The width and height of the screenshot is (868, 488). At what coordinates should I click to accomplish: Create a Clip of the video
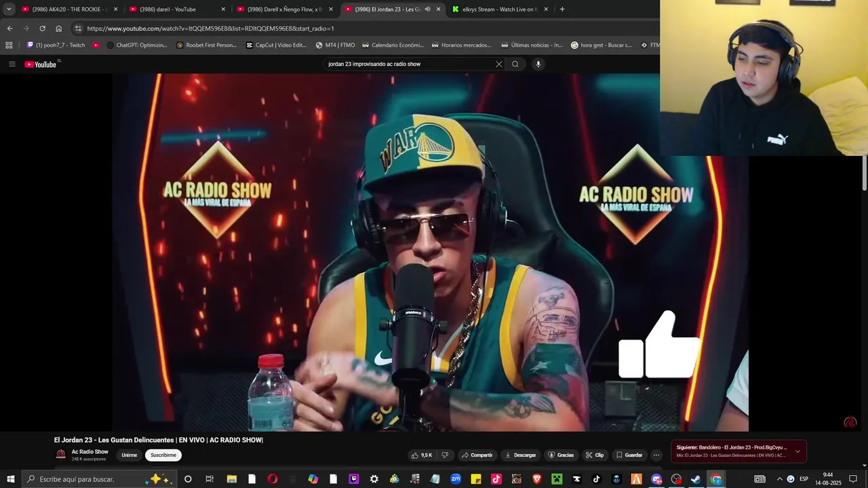tap(595, 455)
